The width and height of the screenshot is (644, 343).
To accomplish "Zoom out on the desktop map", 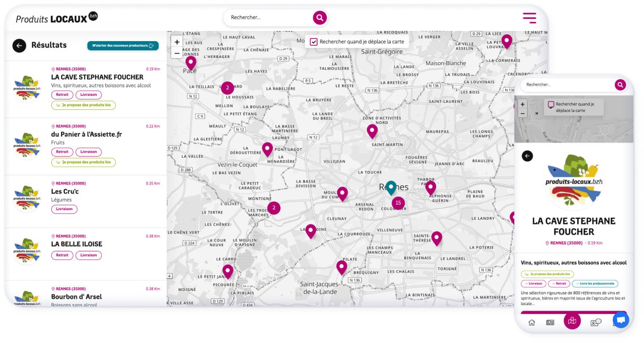I will 177,53.
